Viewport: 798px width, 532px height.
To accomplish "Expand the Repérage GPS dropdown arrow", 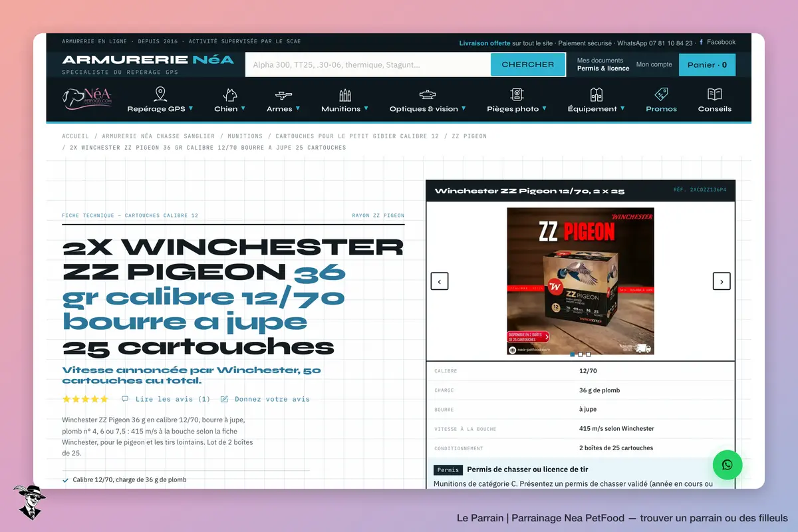I will (x=191, y=108).
